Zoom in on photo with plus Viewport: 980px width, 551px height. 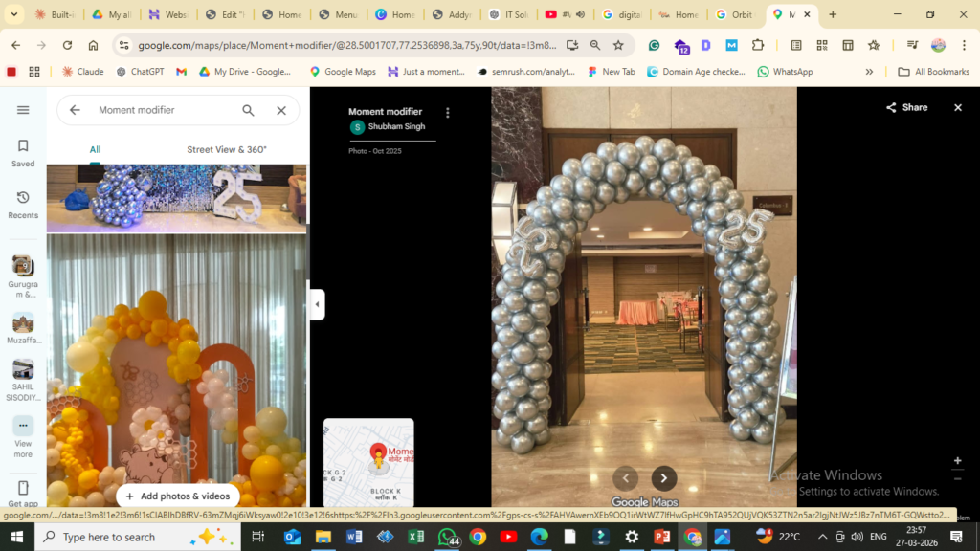[x=957, y=461]
